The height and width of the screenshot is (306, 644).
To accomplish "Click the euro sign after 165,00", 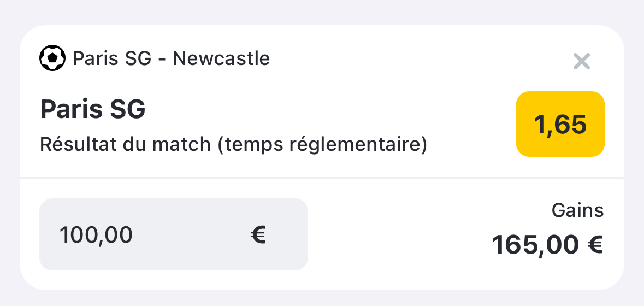I will [x=595, y=244].
